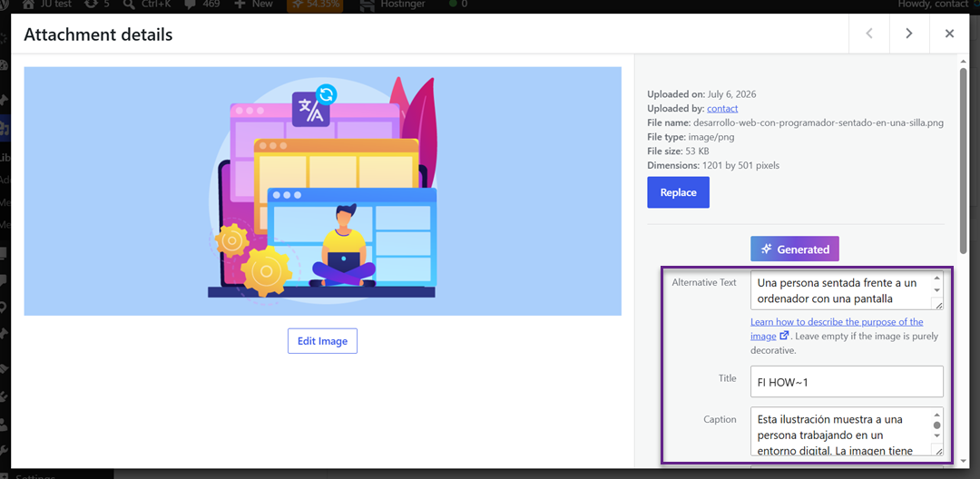Viewport: 980px width, 479px height.
Task: Click the 'File type: image/png' text
Action: (x=690, y=137)
